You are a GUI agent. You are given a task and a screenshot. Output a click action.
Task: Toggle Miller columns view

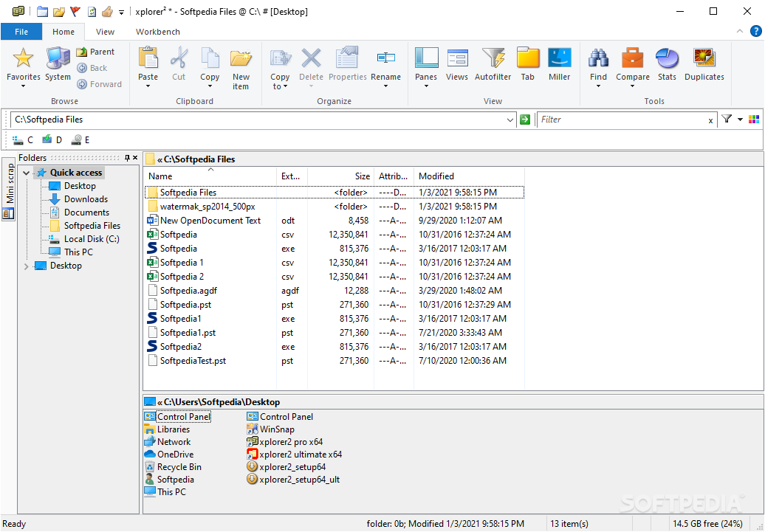point(559,58)
